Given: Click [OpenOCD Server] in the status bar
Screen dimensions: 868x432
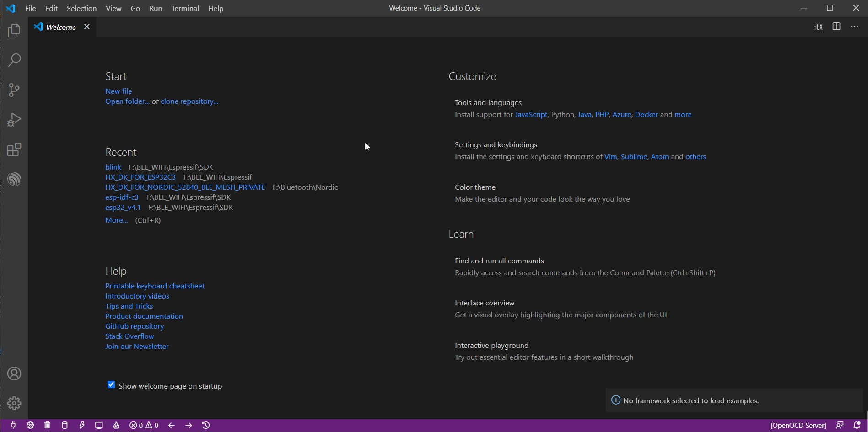Looking at the screenshot, I should (798, 425).
